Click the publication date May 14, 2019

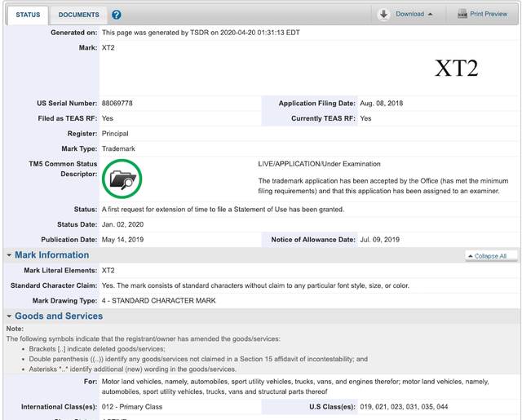point(122,240)
